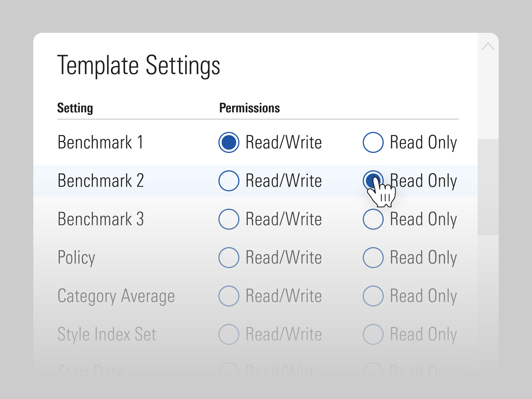Click the vertical scrollbar thumb
The image size is (532, 399).
point(488,187)
